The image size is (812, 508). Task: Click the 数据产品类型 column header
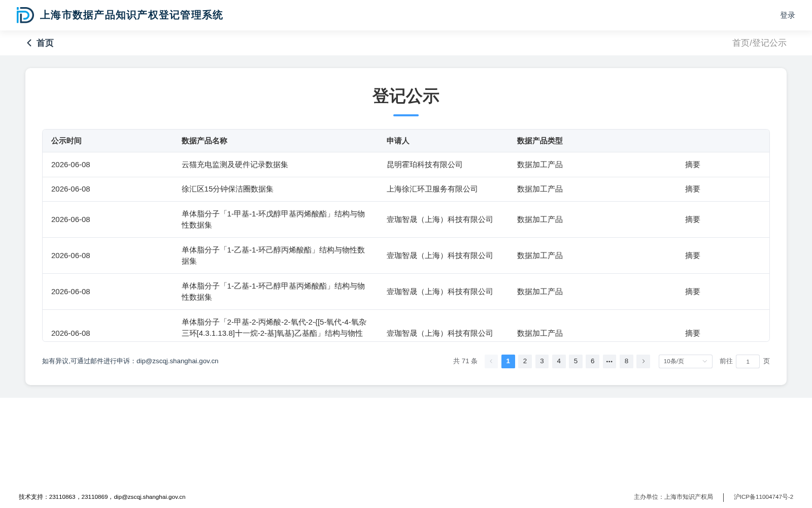(x=540, y=141)
